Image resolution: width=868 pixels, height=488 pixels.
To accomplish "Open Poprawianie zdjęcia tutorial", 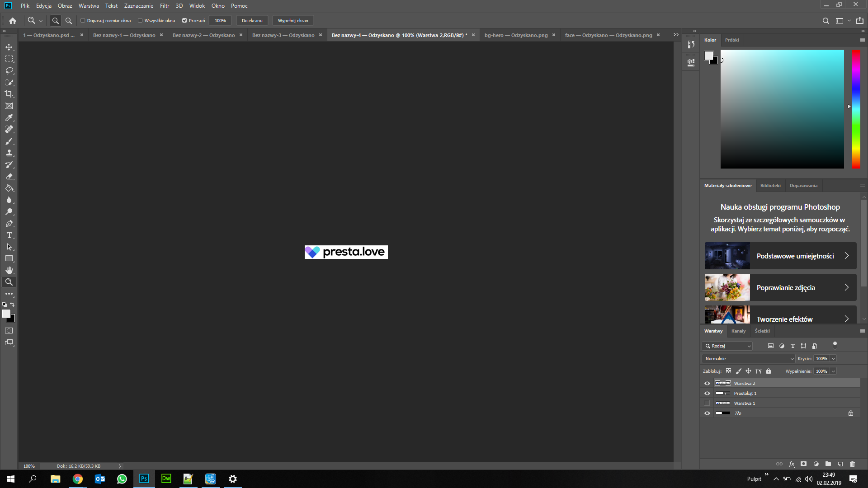I will click(780, 287).
